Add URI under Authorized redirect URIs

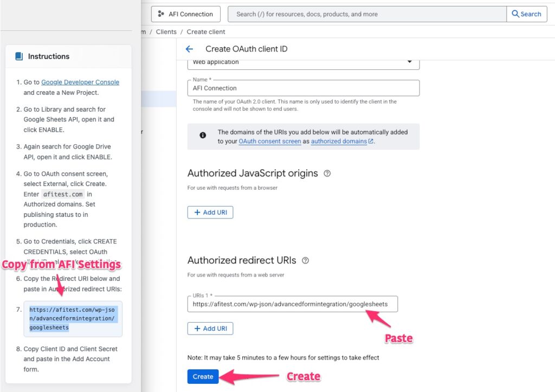(x=210, y=329)
